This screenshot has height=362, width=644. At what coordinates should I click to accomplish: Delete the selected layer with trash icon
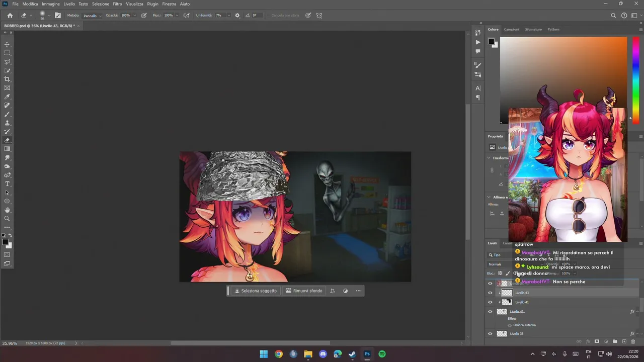633,342
